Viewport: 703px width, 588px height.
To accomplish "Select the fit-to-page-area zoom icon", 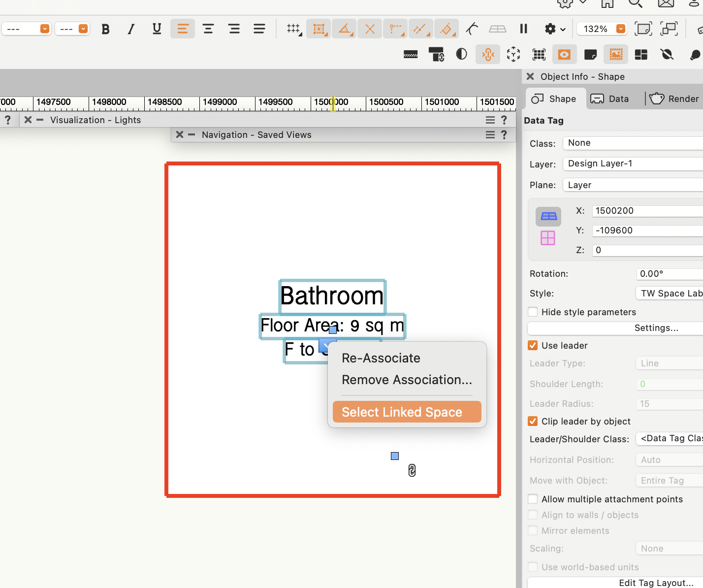I will [643, 29].
